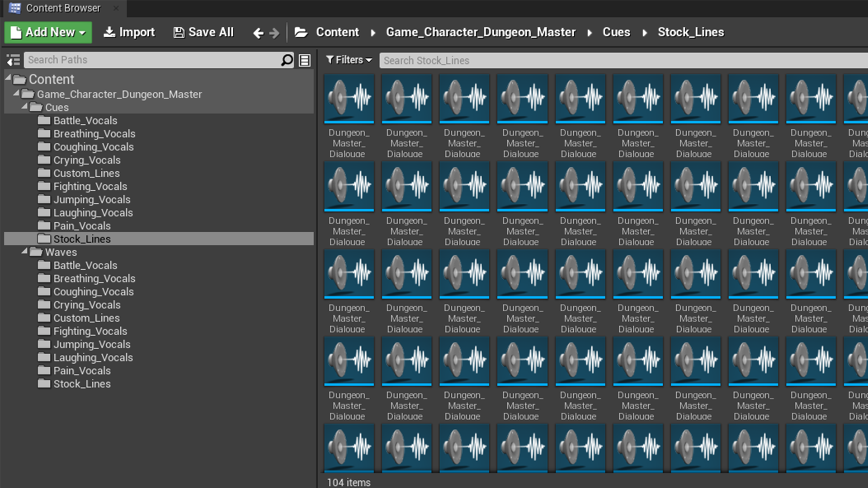Collapse the Waves folder tree arrow

coord(24,251)
